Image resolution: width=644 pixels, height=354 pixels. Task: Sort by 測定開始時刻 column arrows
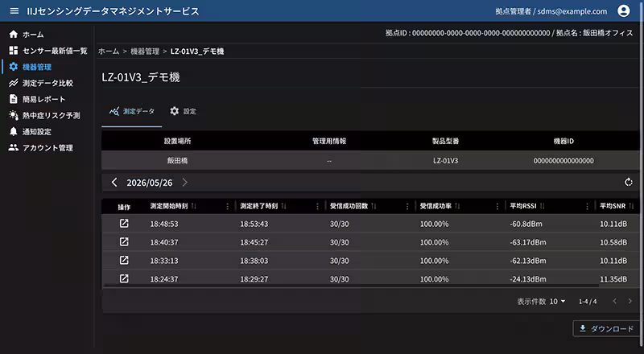pos(194,206)
